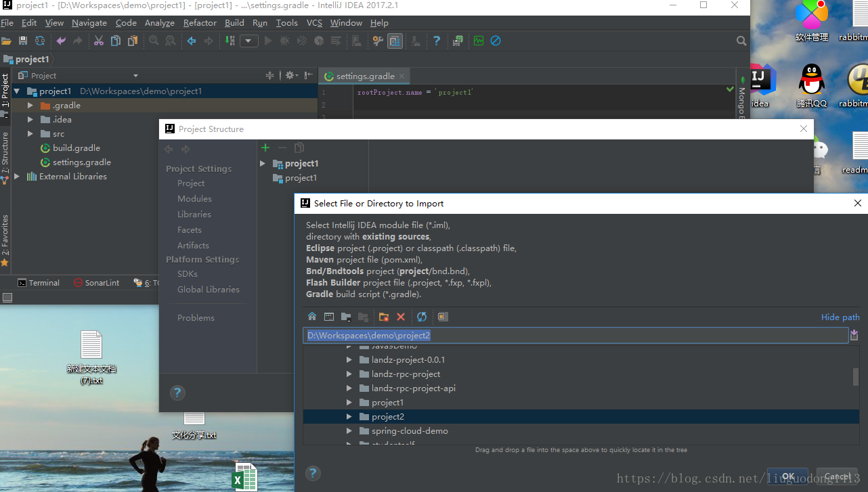This screenshot has height=492, width=868.
Task: Open the Build menu
Action: (x=234, y=23)
